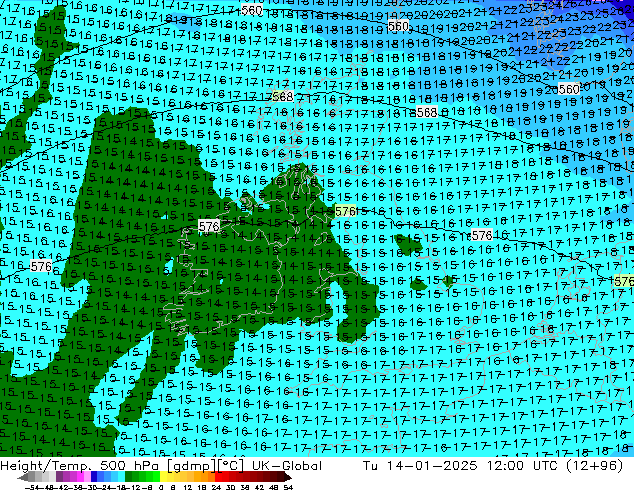
Task: Click the '(12+96)' forecast hour text
Action: click(594, 466)
